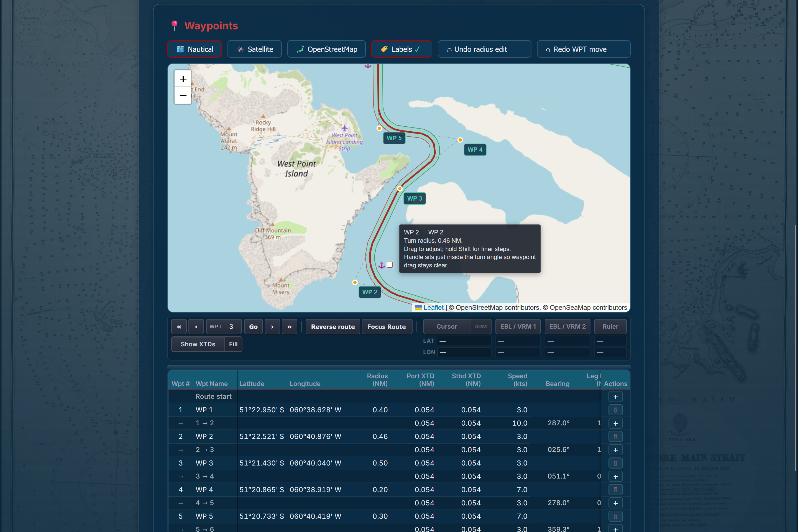This screenshot has width=798, height=532.
Task: Click Focus Route
Action: 387,326
